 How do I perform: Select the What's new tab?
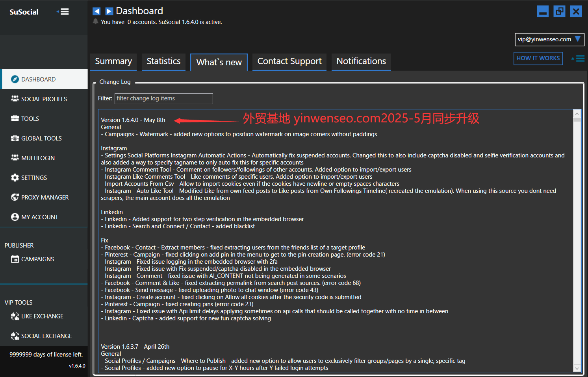[x=219, y=62]
